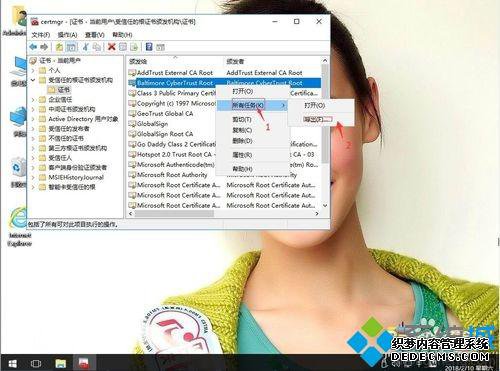Click the red X Delete toolbar icon
Screen dimensions: 500x371
tap(112, 47)
